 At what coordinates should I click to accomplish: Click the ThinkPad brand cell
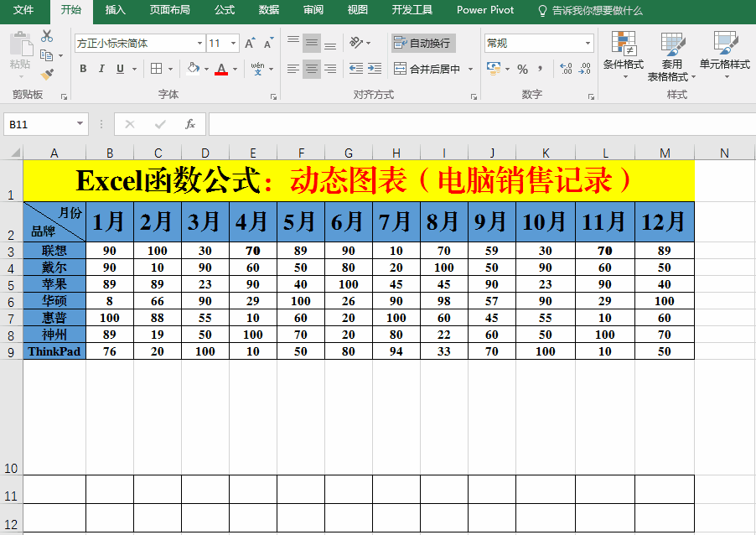coord(54,351)
